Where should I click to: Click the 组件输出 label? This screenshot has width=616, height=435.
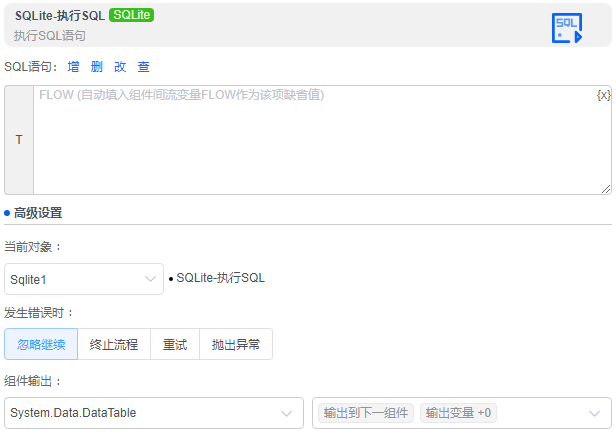(33, 381)
